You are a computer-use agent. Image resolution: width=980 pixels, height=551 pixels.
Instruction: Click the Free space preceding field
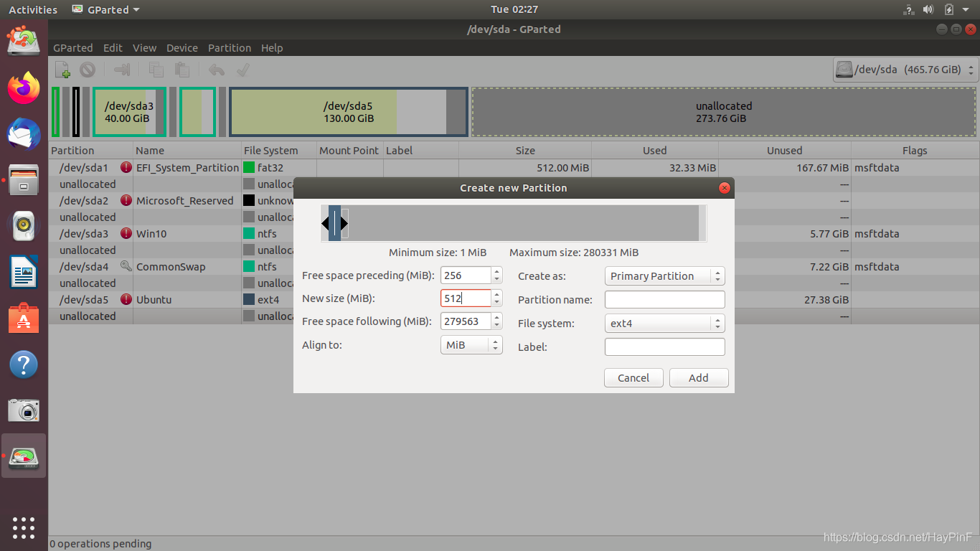466,275
